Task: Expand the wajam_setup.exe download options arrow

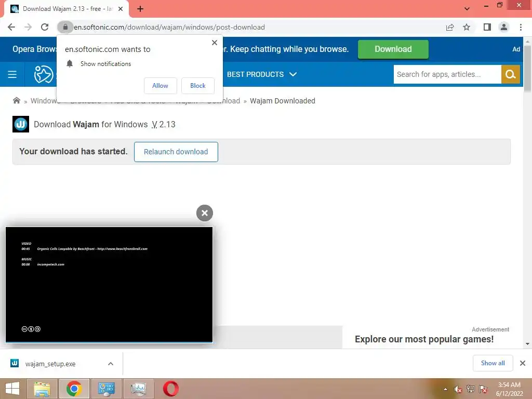Action: (111, 364)
